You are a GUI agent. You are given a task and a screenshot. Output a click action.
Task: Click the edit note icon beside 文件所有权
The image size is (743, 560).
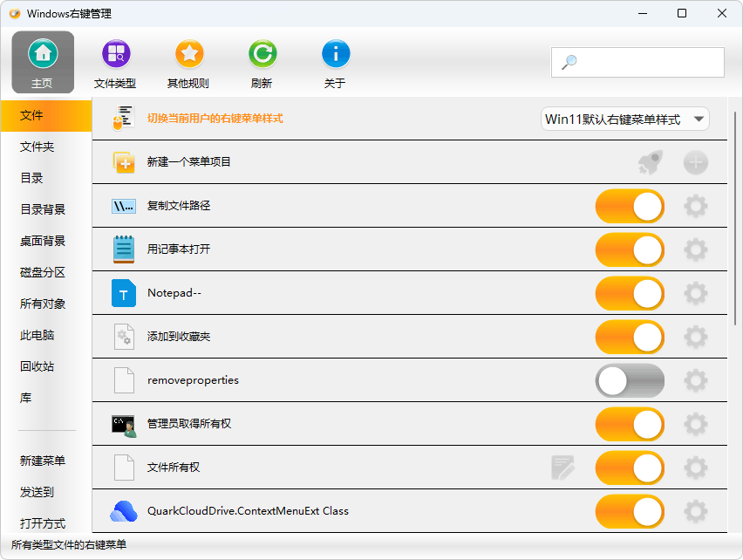point(562,468)
